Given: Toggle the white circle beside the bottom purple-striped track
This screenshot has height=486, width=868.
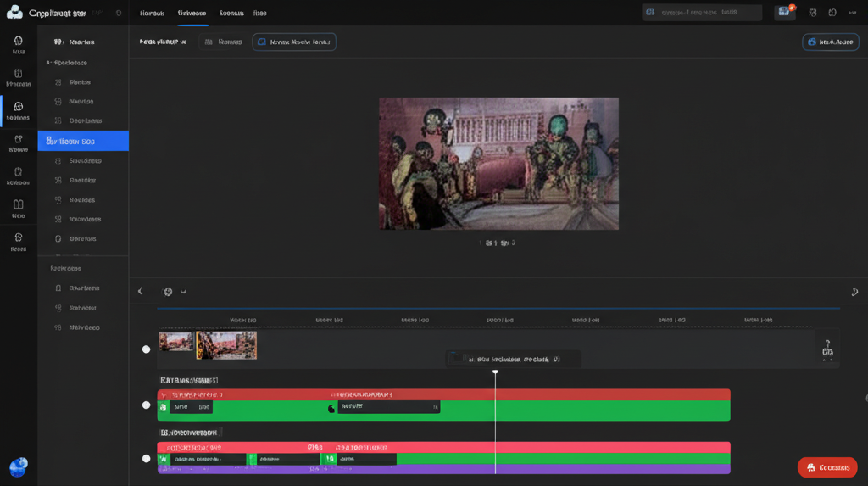Looking at the screenshot, I should tap(146, 459).
